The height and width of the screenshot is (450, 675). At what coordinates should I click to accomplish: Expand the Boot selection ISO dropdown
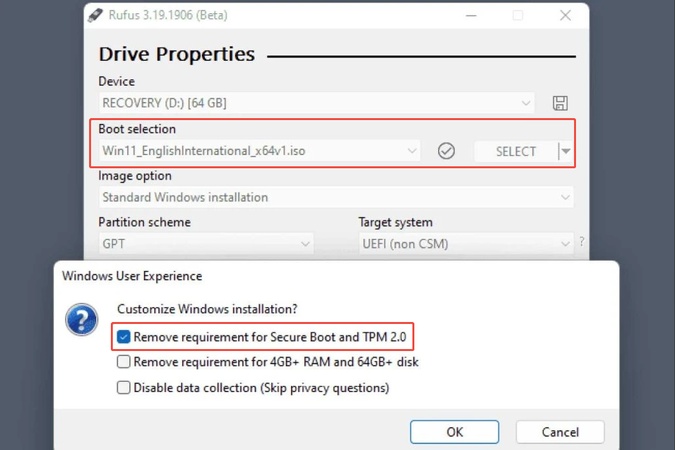(x=259, y=151)
